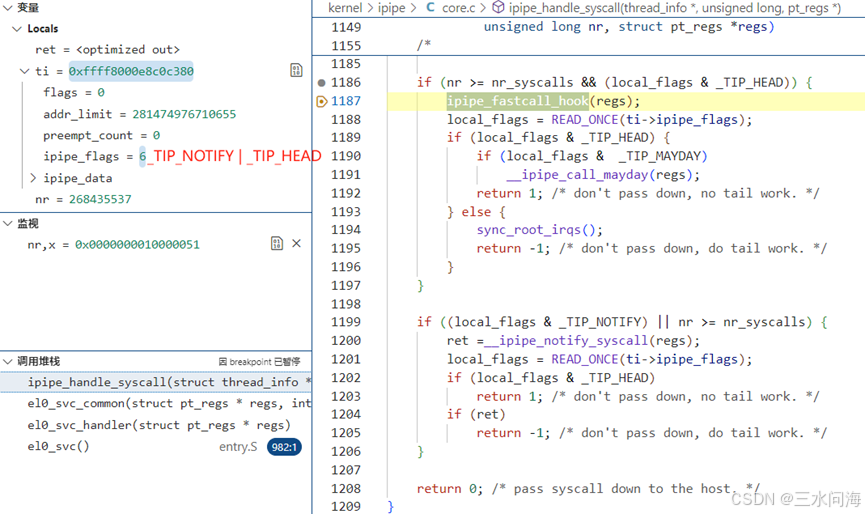Viewport: 865px width, 514px height.
Task: Select ti address value 0xffff8000e8c0c380
Action: click(131, 71)
